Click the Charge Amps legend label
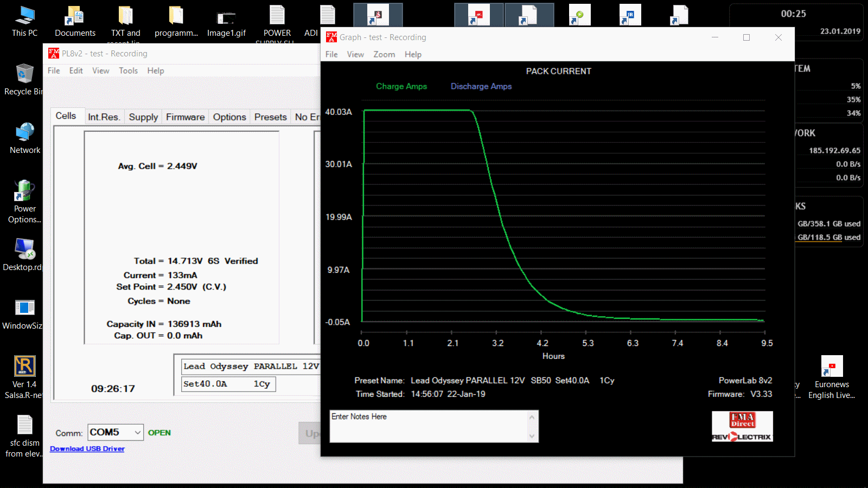This screenshot has width=868, height=488. 401,86
